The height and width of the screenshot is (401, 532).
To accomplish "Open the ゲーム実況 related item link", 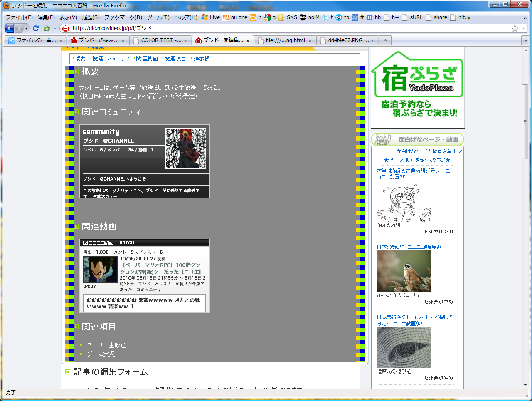I will 101,354.
